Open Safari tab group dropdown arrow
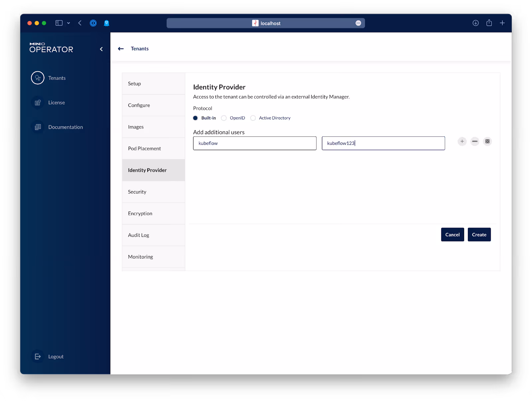The height and width of the screenshot is (401, 532). click(x=68, y=23)
